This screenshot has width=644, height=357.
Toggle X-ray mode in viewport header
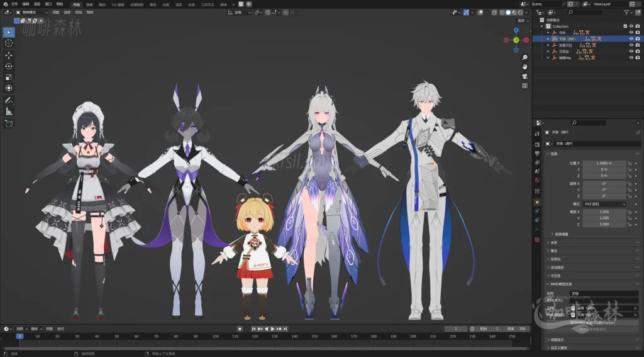coord(494,13)
